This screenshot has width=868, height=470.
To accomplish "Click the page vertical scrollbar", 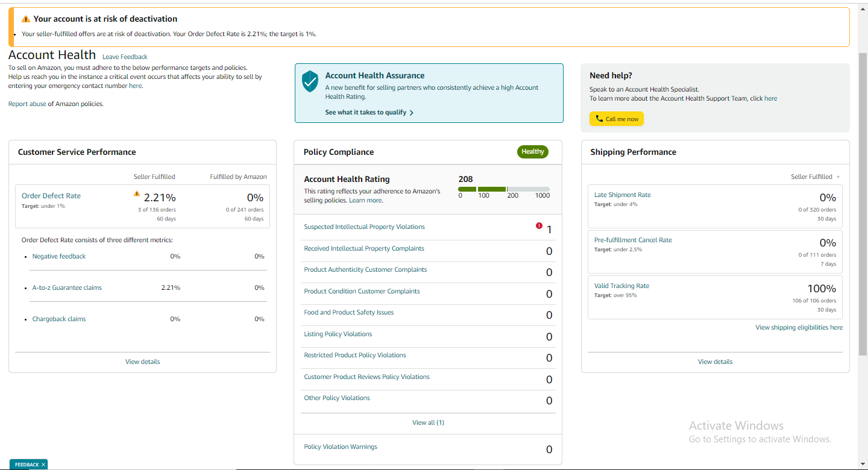I will [x=863, y=205].
